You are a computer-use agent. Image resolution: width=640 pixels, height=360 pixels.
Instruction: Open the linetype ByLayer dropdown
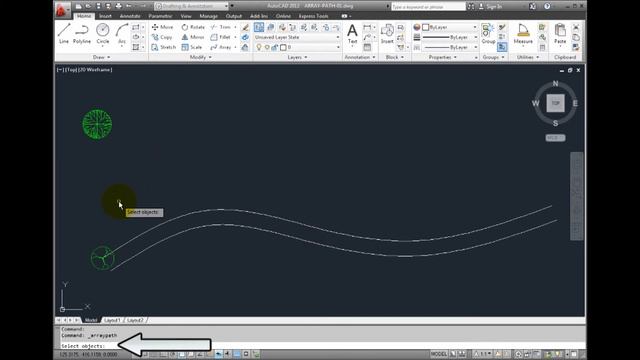[x=449, y=47]
